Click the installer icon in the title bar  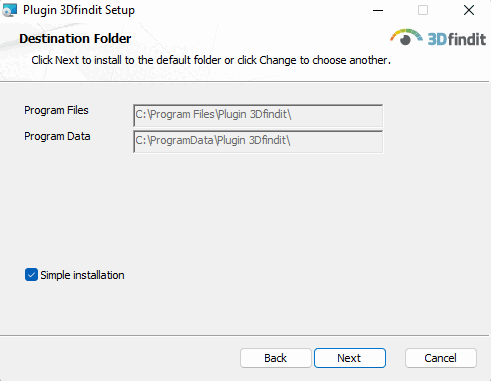tap(10, 10)
